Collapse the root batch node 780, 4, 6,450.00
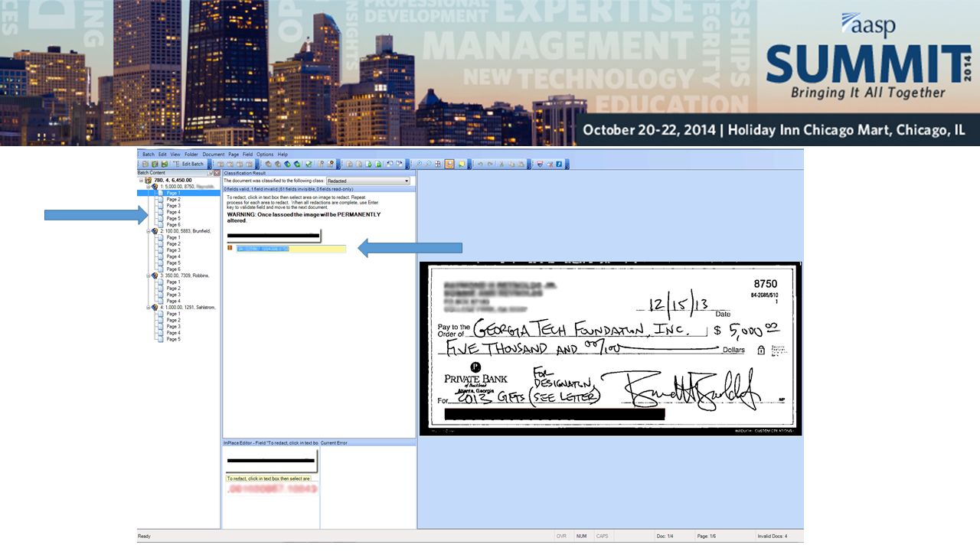980x551 pixels. click(141, 180)
